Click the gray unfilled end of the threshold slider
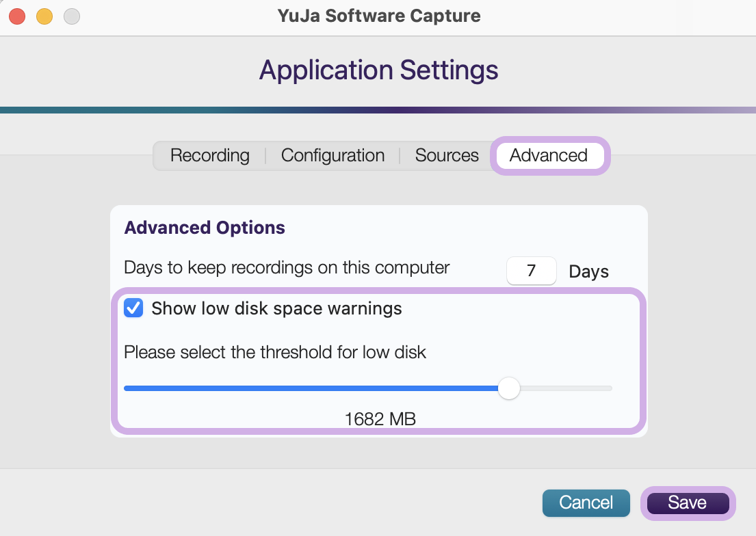Screen dimensions: 756x536 (566, 388)
